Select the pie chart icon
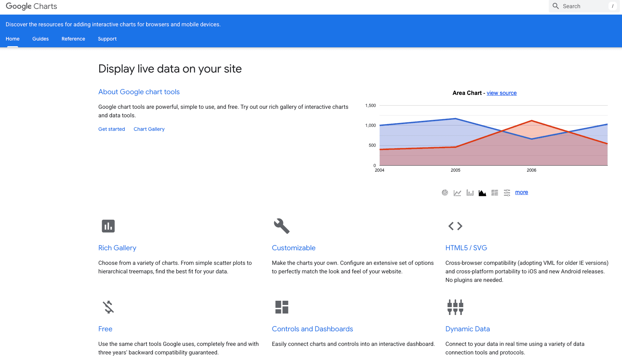Screen dimensions: 622x364 pos(445,193)
